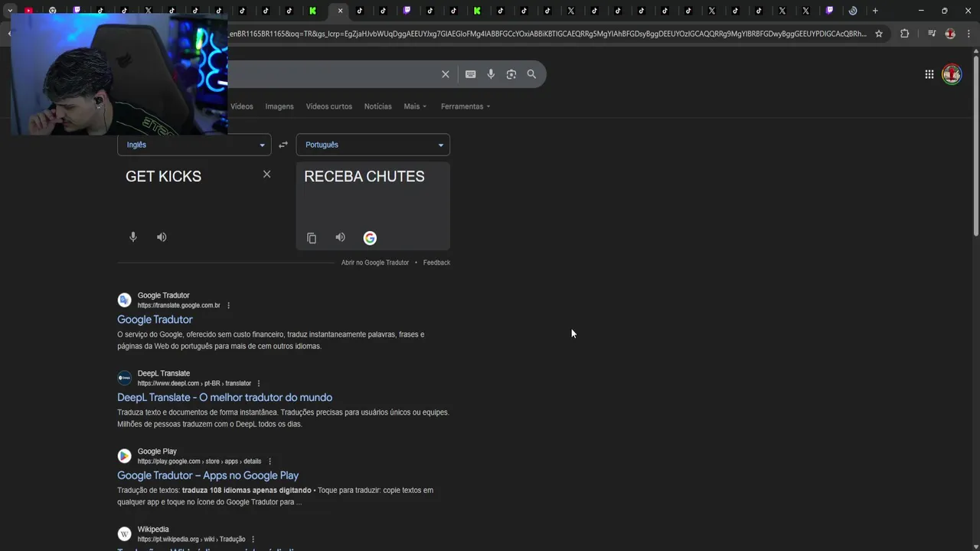980x551 pixels.
Task: Open more options for Wikipedia result
Action: (x=253, y=540)
